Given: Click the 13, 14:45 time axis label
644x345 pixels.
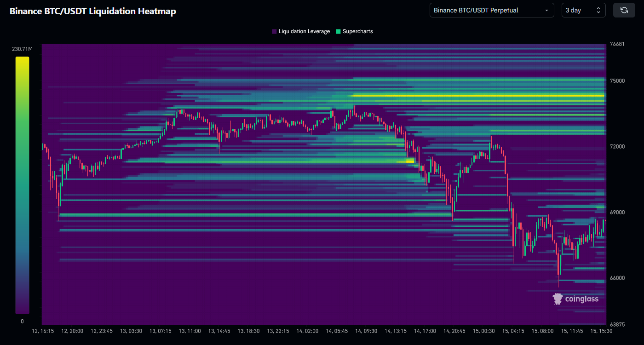Looking at the screenshot, I should tap(219, 331).
